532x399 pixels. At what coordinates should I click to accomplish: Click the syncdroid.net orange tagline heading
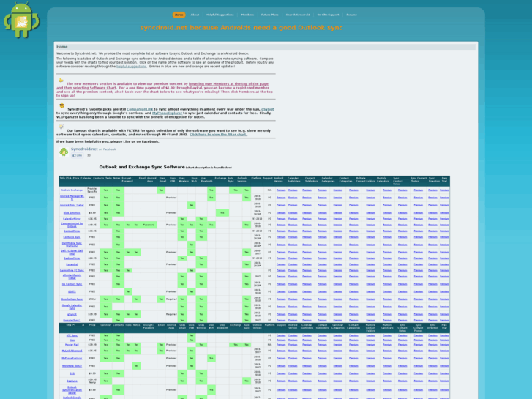[x=241, y=28]
